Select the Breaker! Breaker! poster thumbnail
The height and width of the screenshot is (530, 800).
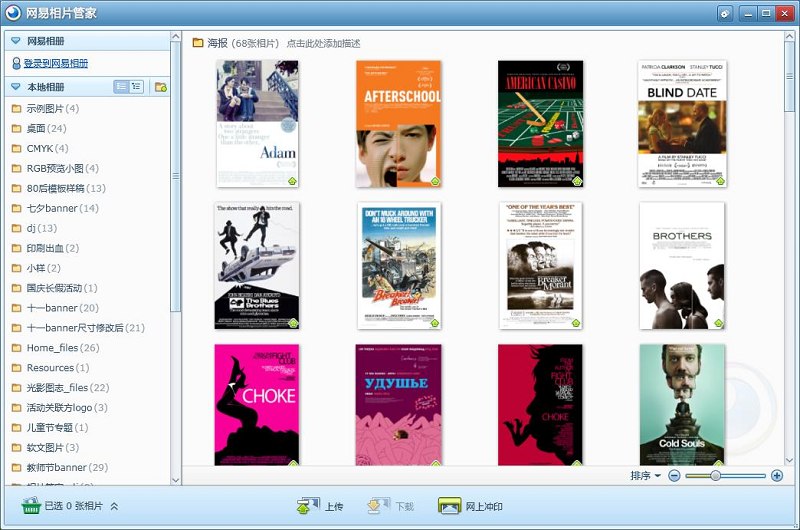(399, 265)
